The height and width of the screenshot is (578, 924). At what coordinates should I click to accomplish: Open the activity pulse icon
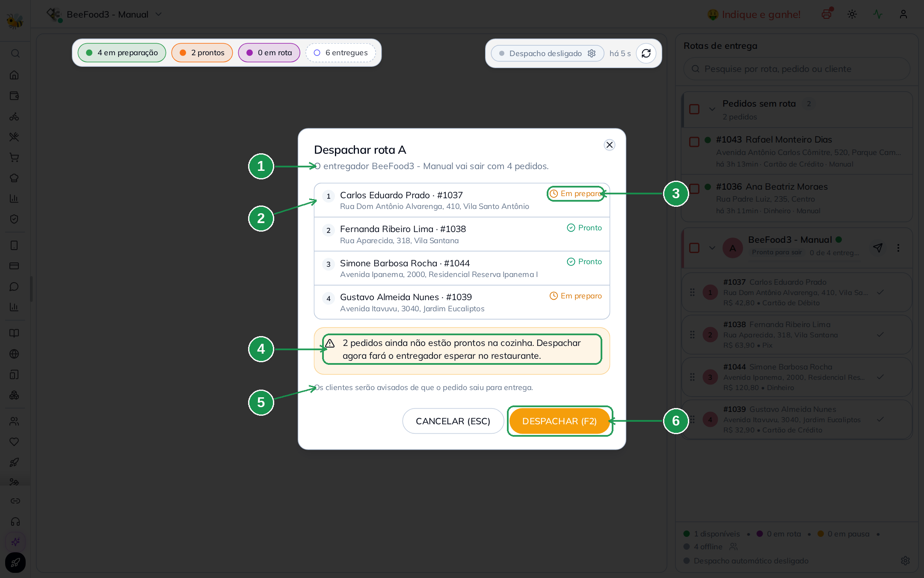coord(878,14)
